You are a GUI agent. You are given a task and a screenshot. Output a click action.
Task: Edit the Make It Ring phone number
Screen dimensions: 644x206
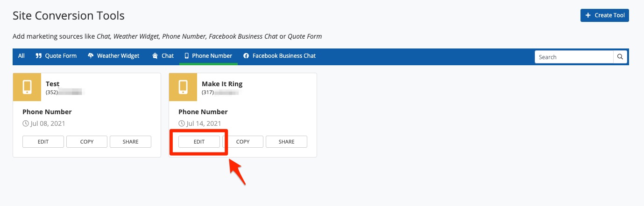click(x=199, y=142)
